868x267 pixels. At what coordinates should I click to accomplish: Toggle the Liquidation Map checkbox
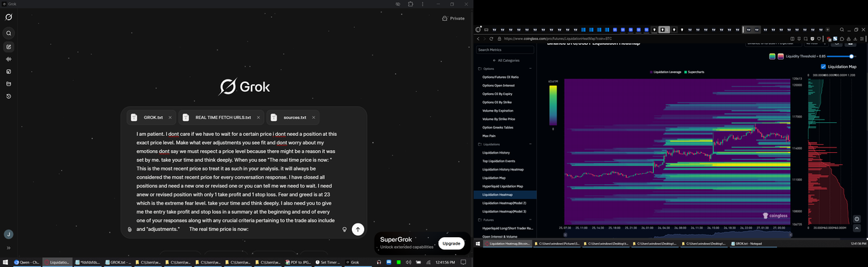(823, 67)
